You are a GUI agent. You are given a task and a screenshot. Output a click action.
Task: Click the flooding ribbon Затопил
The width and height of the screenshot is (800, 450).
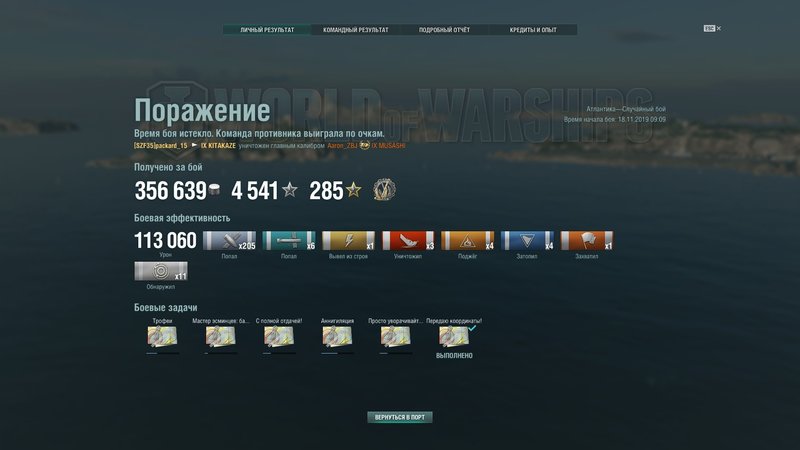[x=527, y=240]
